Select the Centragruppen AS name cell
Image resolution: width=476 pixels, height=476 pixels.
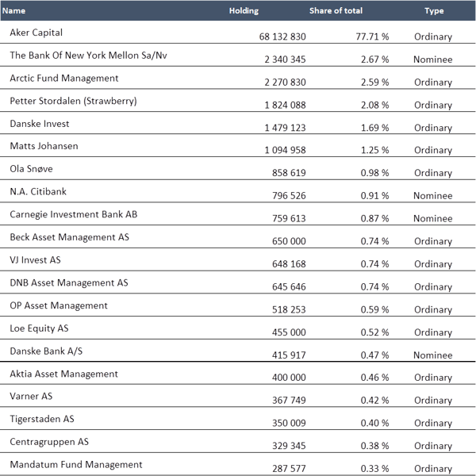pyautogui.click(x=49, y=442)
